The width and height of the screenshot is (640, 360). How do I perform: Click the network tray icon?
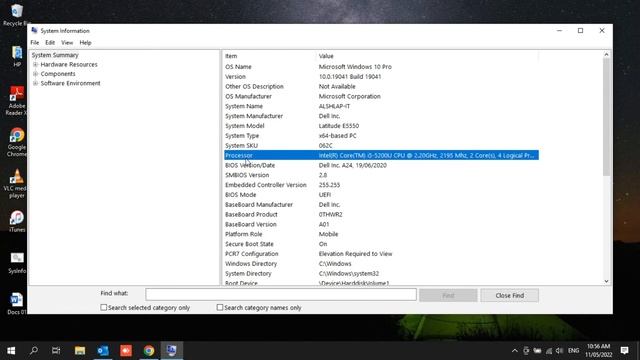tap(549, 351)
